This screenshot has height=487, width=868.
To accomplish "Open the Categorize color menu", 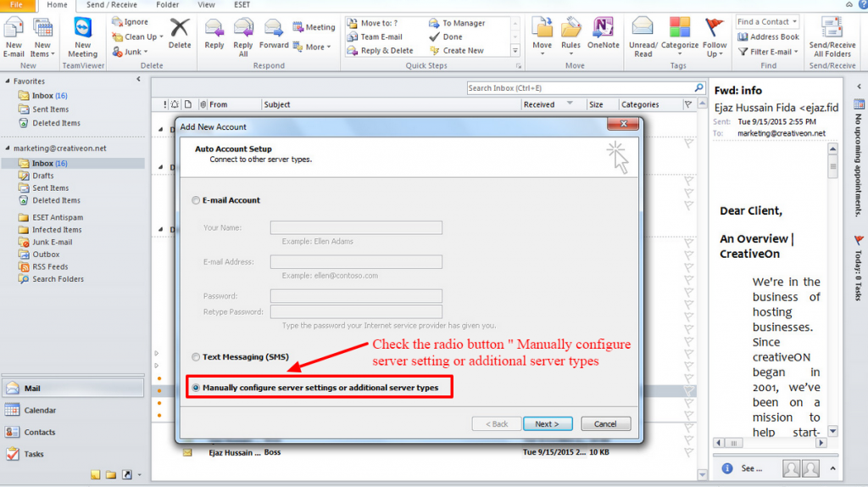I will pos(679,37).
